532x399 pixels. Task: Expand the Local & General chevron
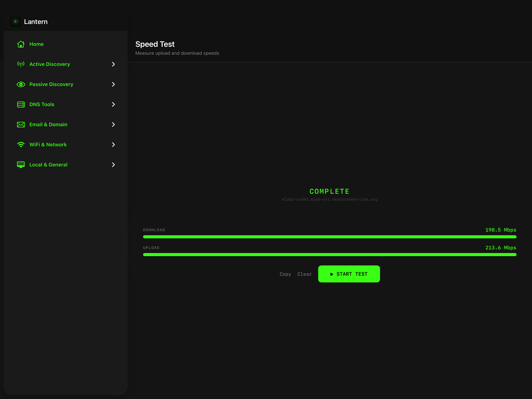[113, 165]
